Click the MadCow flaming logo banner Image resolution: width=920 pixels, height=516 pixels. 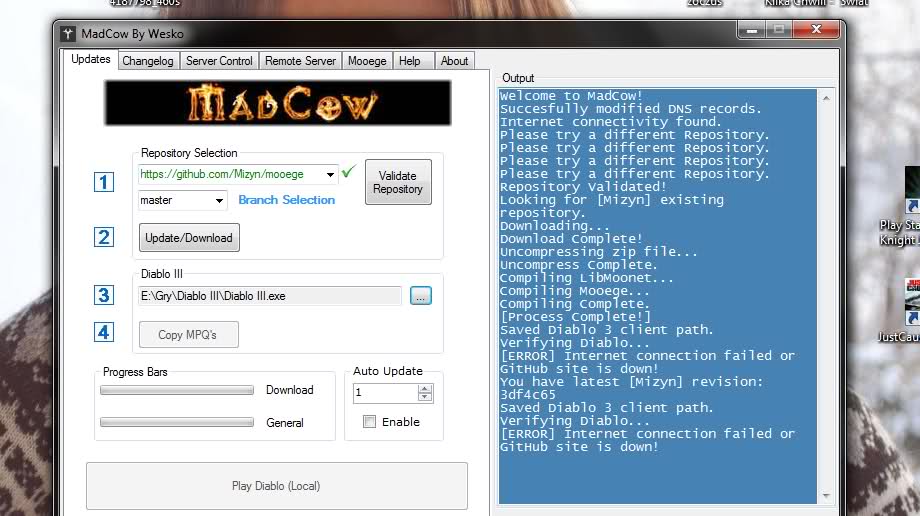point(277,103)
